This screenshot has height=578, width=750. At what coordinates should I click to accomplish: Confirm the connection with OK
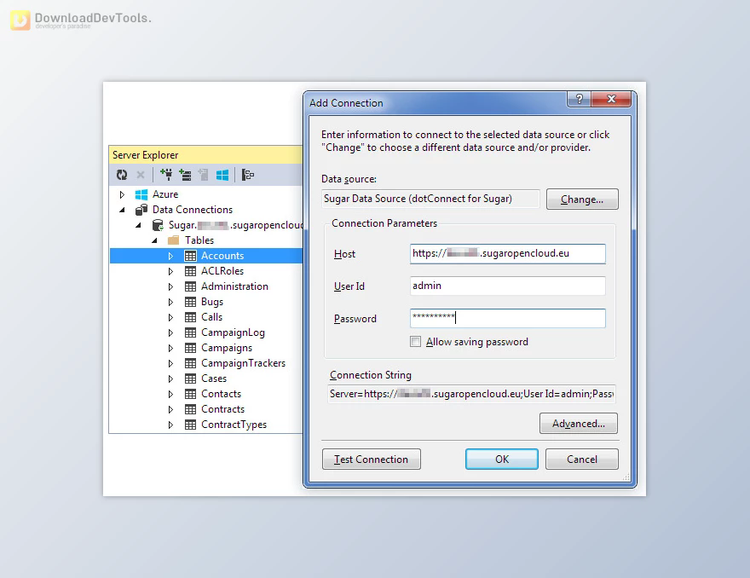pos(502,459)
